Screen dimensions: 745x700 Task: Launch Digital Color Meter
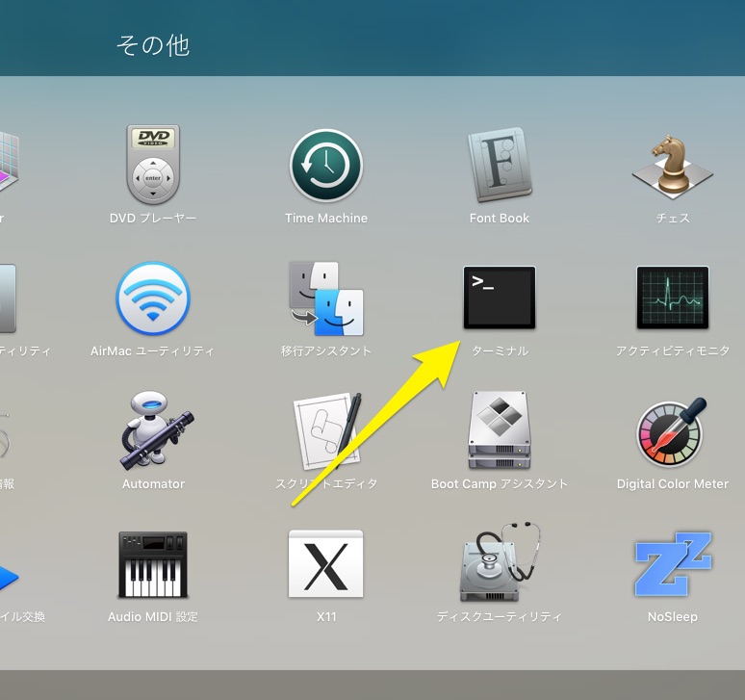coord(671,432)
